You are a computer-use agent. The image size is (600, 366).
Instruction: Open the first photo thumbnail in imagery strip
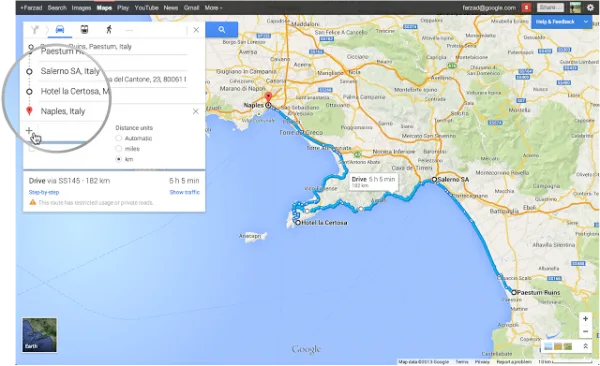[548, 347]
